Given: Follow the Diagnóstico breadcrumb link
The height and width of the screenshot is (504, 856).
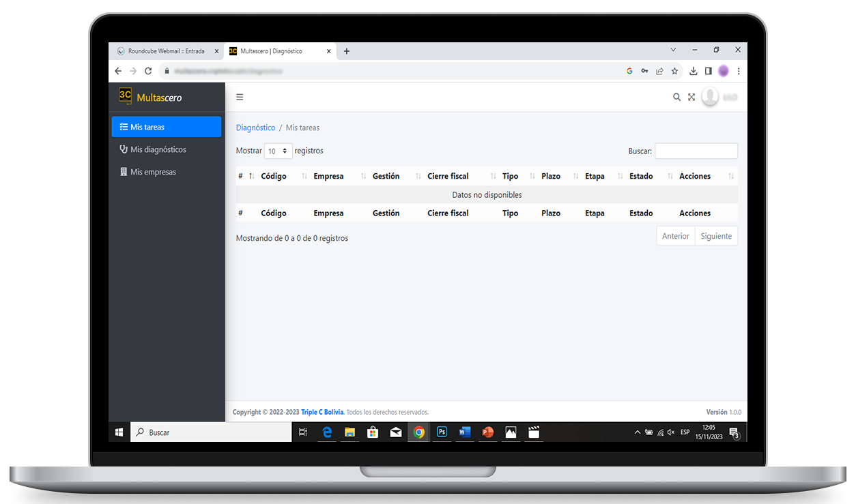Looking at the screenshot, I should coord(255,128).
